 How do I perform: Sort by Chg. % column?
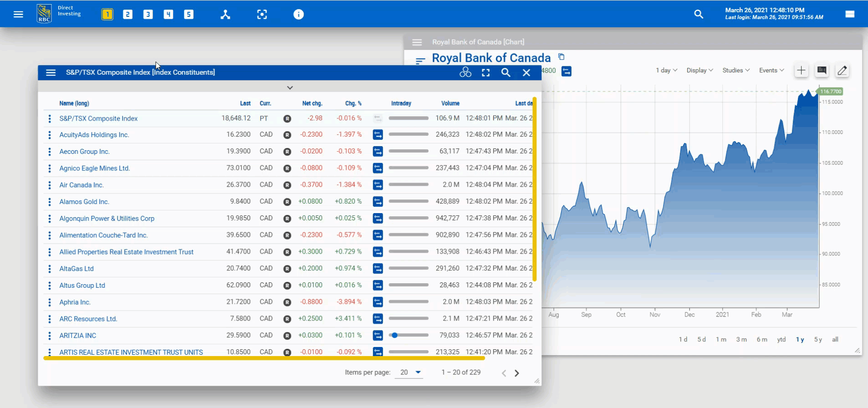(353, 103)
